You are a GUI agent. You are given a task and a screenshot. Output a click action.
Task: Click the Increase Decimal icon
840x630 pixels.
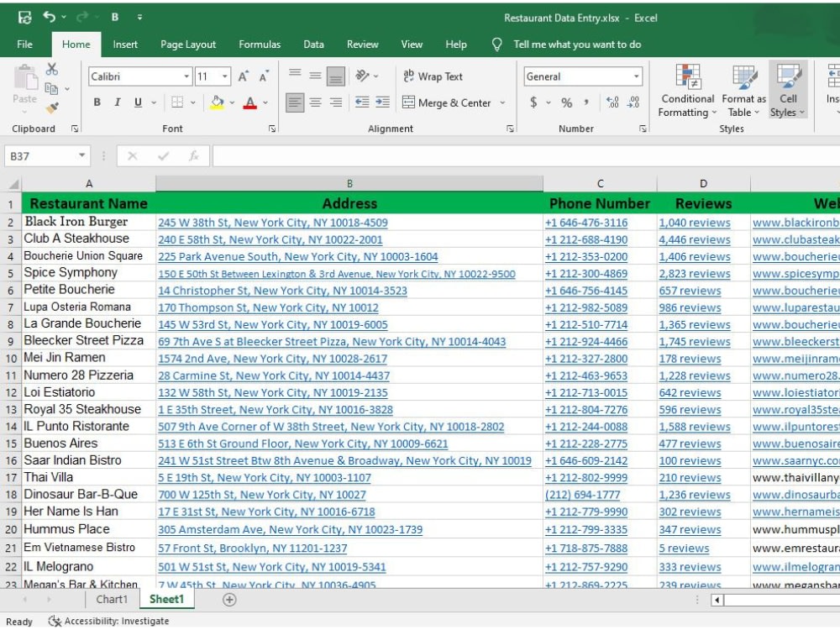(612, 102)
